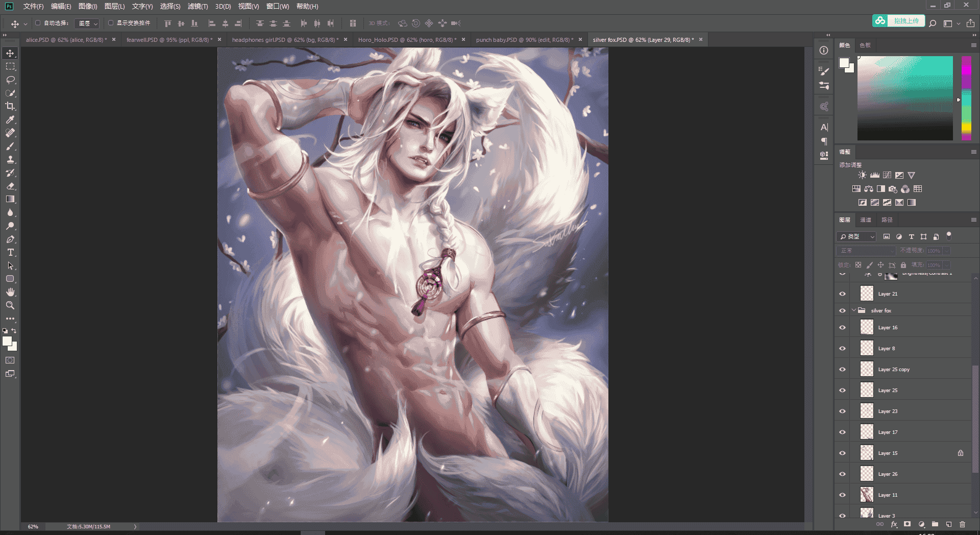This screenshot has height=535, width=980.
Task: Toggle visibility of silver fox group
Action: [x=843, y=310]
